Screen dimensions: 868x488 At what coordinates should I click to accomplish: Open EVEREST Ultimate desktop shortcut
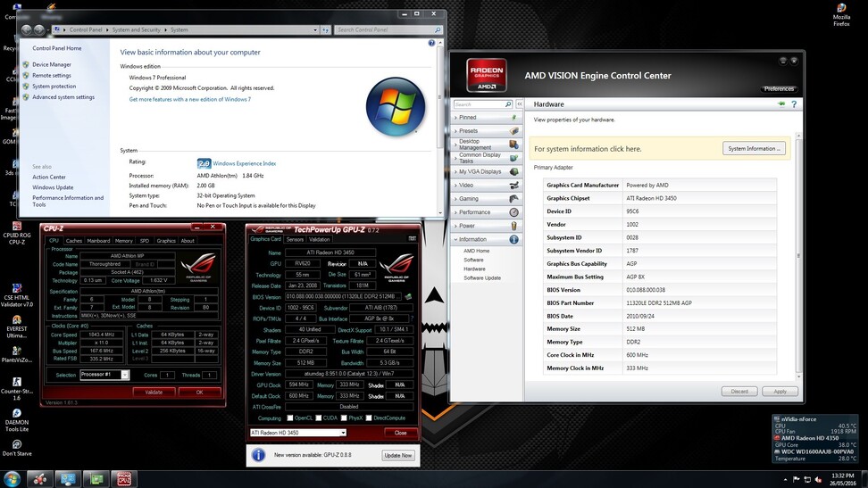[x=17, y=327]
